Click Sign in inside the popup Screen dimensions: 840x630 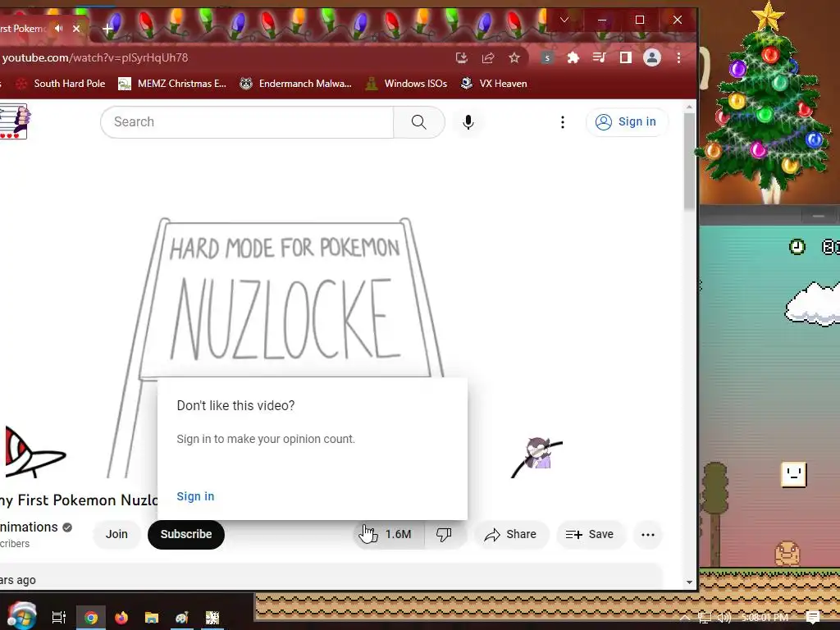(x=195, y=496)
